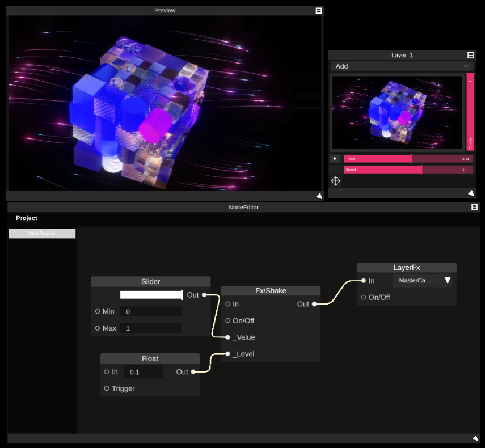Viewport: 485px width, 448px height.
Task: Click the panel icon on the NodeEditor title bar
Action: [x=474, y=207]
